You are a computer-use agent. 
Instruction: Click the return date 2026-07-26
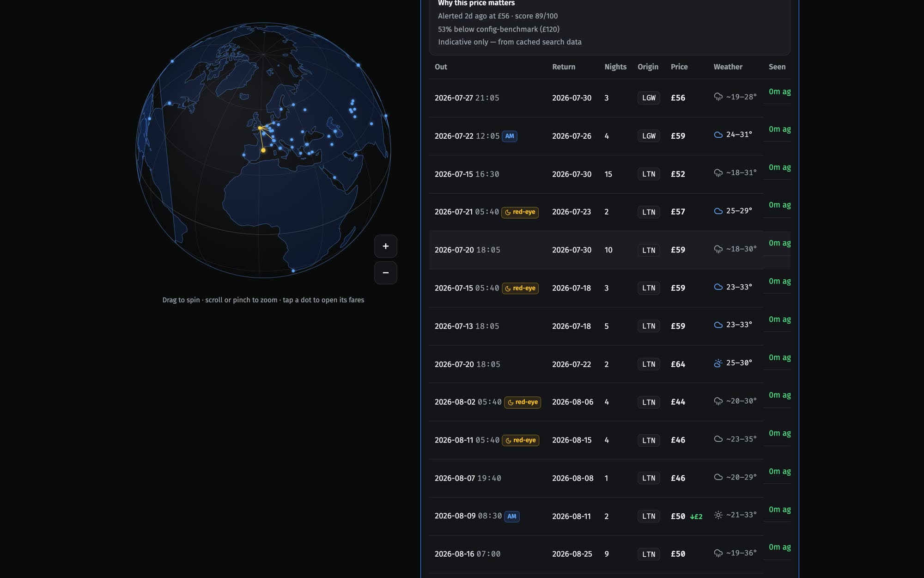(571, 136)
